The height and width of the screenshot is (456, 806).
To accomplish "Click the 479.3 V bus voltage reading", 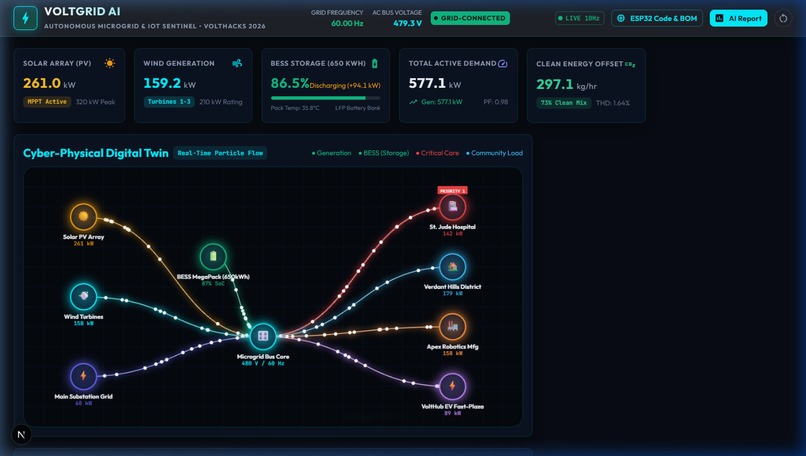I will coord(407,23).
